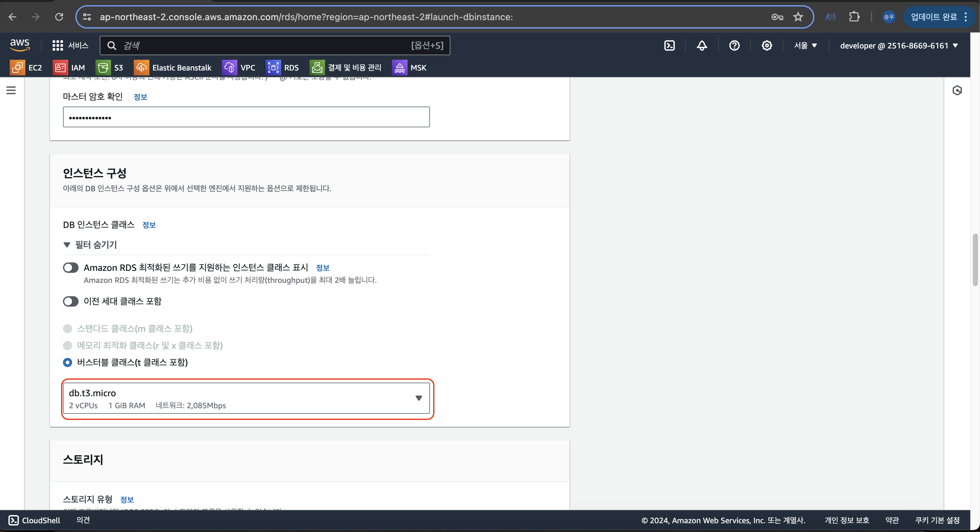Open the EC2 shortcut icon
980x532 pixels.
pyautogui.click(x=18, y=68)
